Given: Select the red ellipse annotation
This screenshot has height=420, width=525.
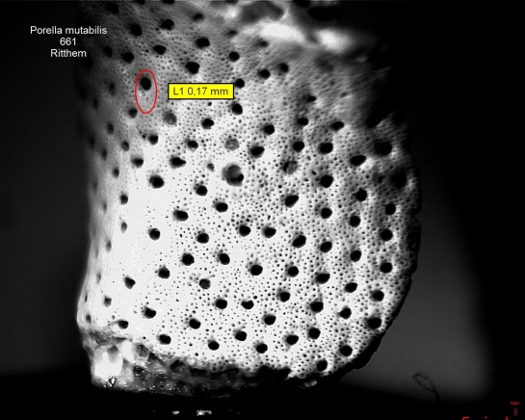Looking at the screenshot, I should 146,92.
